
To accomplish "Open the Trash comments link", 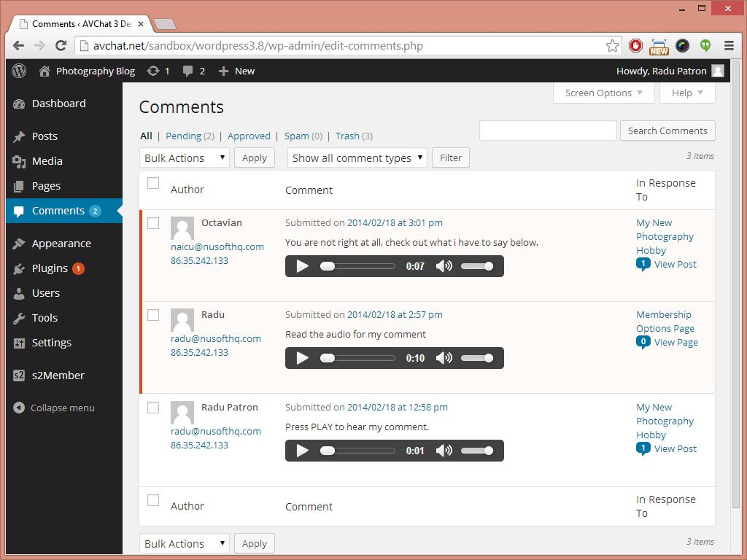I will pyautogui.click(x=347, y=136).
